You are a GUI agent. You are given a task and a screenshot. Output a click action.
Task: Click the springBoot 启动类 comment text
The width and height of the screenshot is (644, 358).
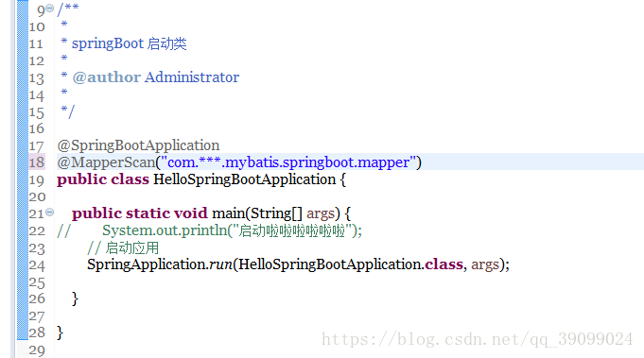pyautogui.click(x=129, y=43)
